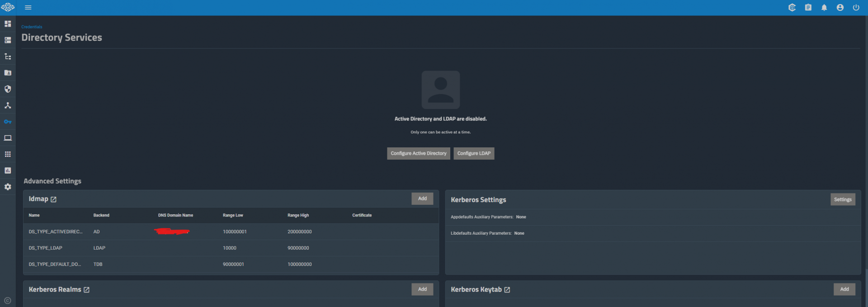The width and height of the screenshot is (868, 307).
Task: Click the DNS Domain Name column header
Action: pyautogui.click(x=175, y=215)
